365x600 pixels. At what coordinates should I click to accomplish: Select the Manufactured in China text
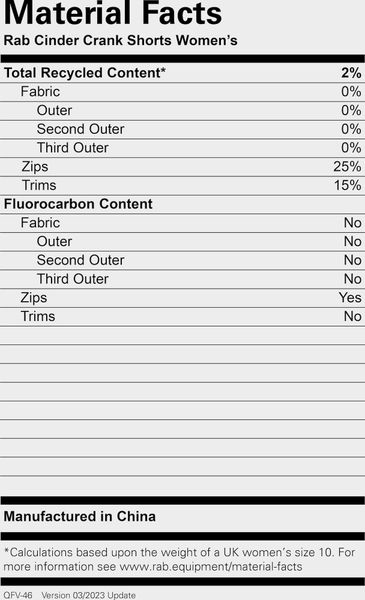click(x=80, y=517)
